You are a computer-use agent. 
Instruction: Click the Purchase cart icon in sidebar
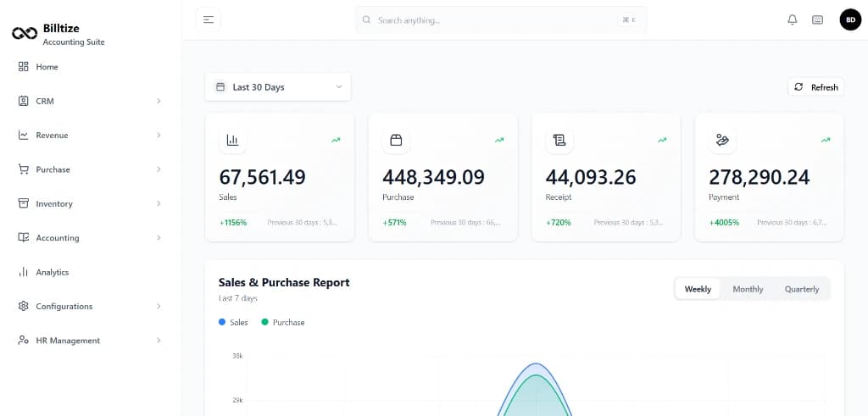(x=23, y=169)
